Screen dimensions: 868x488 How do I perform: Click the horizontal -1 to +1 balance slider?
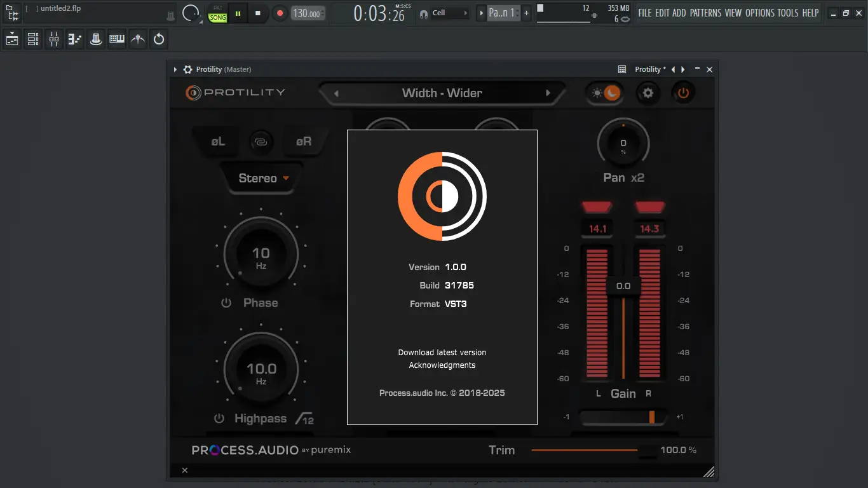(623, 417)
